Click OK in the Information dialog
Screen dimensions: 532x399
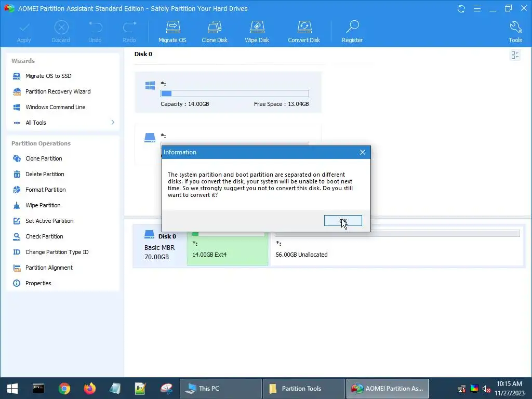tap(343, 220)
